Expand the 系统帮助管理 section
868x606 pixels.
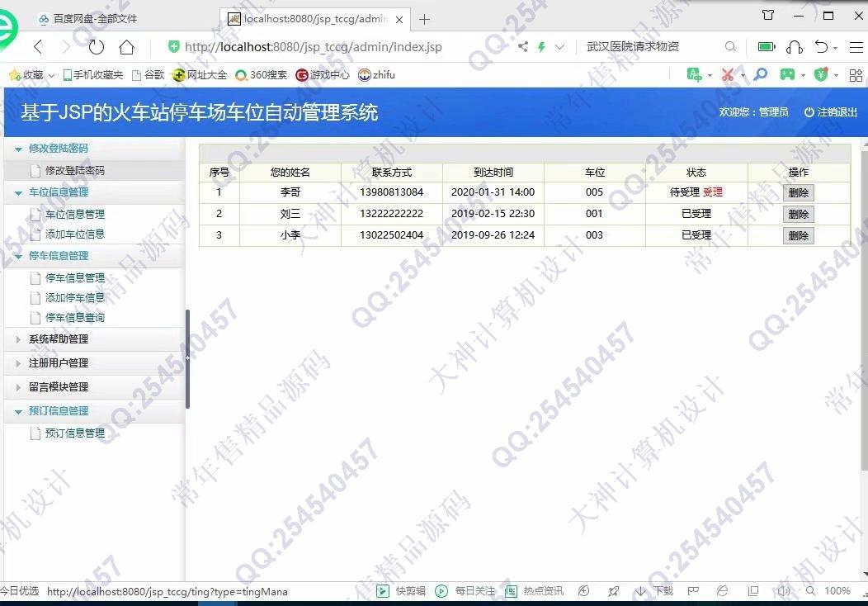tap(58, 339)
